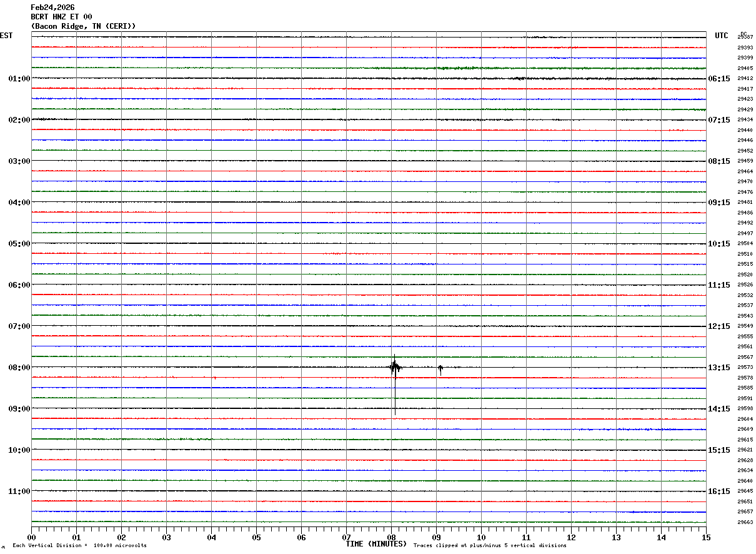Select the 08:00 EST time label
Image resolution: width=756 pixels, height=554 pixels.
click(19, 368)
